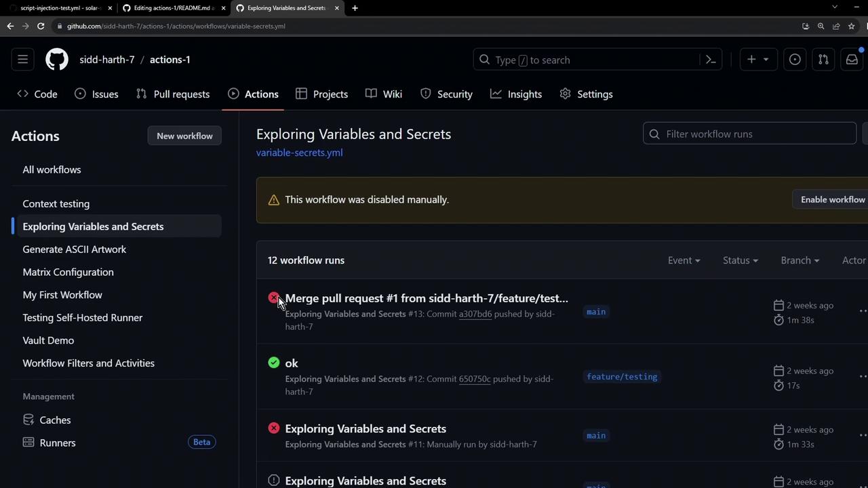This screenshot has height=488, width=868.
Task: Click the red failed icon of run #13
Action: [x=273, y=298]
